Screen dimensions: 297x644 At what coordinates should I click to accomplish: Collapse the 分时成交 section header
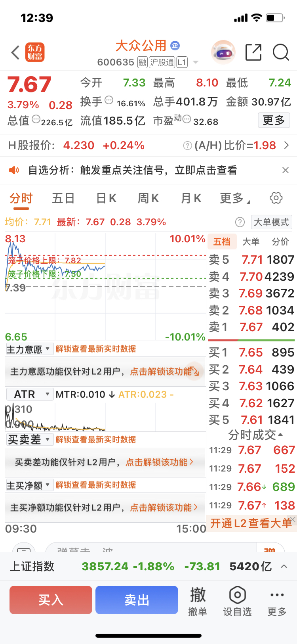(256, 435)
